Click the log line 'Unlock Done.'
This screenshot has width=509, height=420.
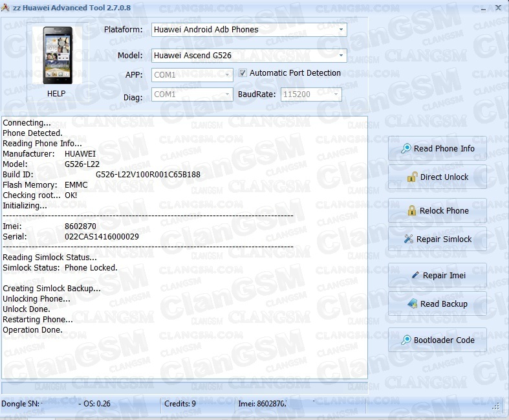27,309
